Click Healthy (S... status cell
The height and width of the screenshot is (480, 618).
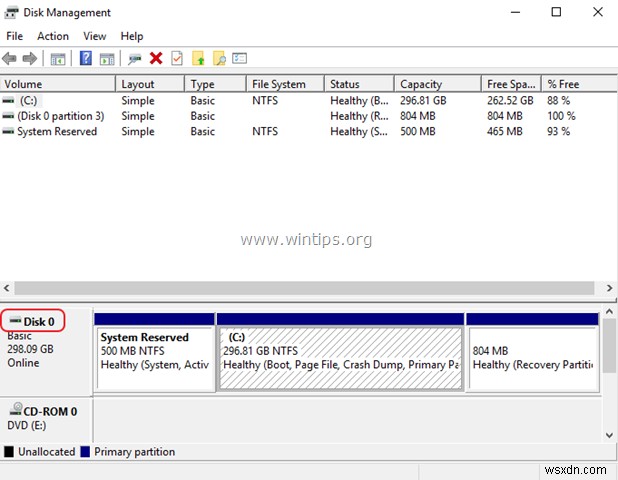[x=359, y=132]
